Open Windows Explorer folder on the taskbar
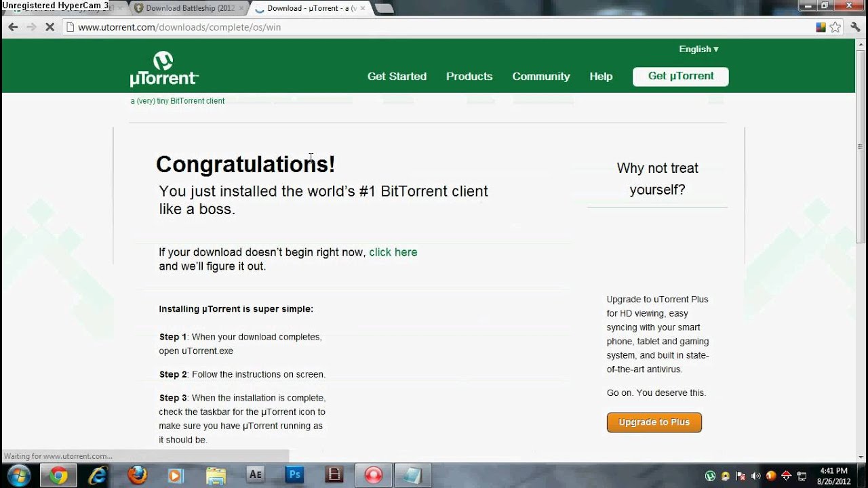868x488 pixels. click(216, 475)
